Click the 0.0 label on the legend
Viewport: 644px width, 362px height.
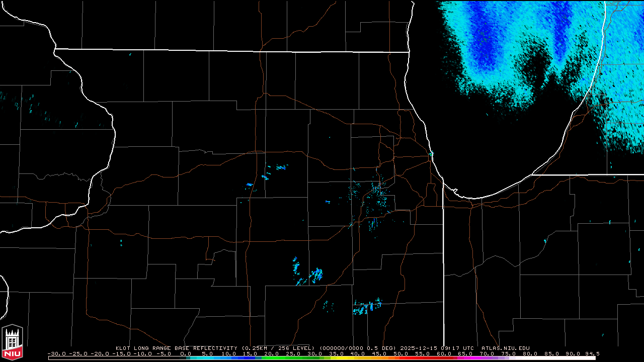click(x=186, y=353)
